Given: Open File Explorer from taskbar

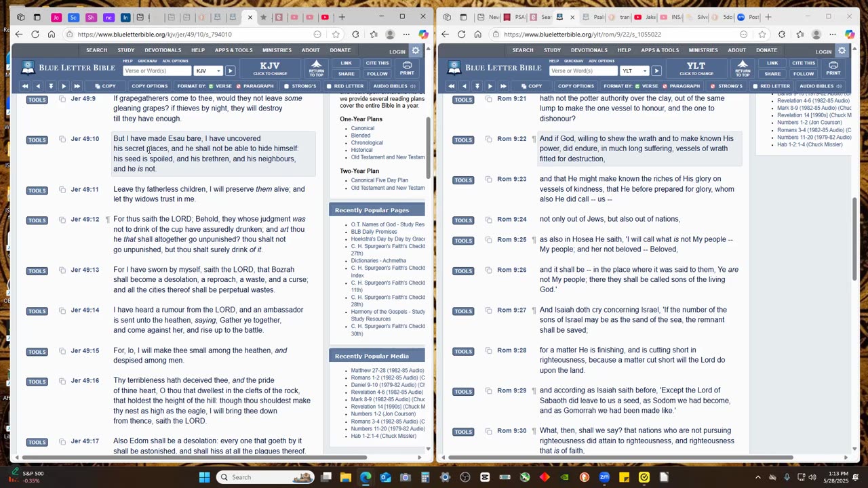Looking at the screenshot, I should [x=346, y=477].
